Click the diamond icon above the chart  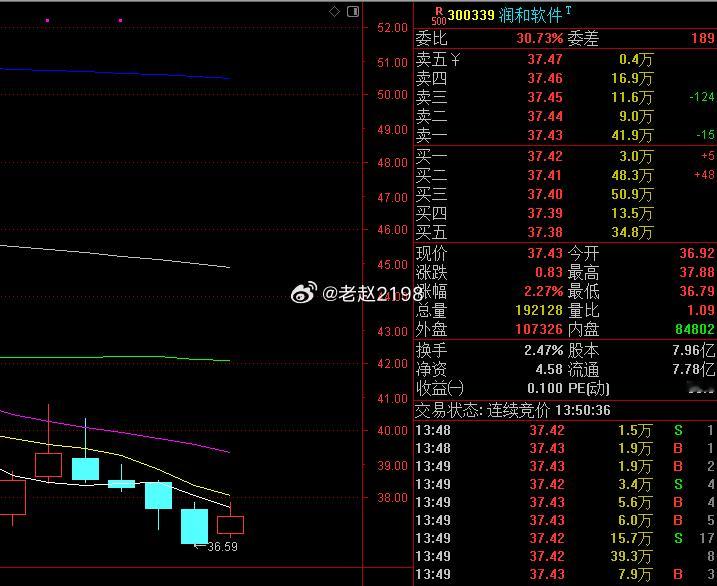(x=334, y=12)
